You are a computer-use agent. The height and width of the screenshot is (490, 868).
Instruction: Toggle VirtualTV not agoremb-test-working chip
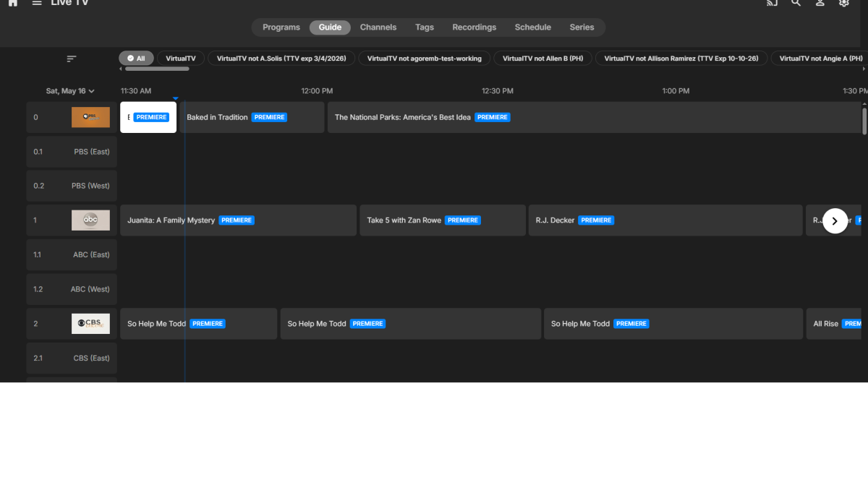point(425,59)
